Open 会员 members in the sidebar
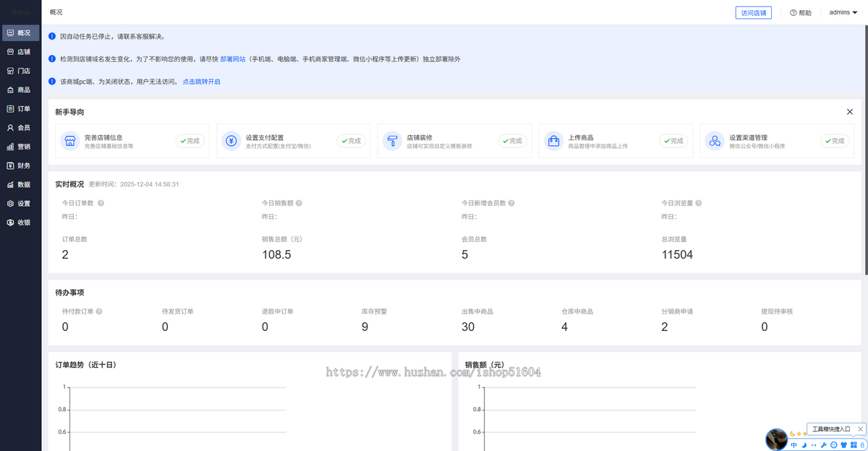 (20, 128)
